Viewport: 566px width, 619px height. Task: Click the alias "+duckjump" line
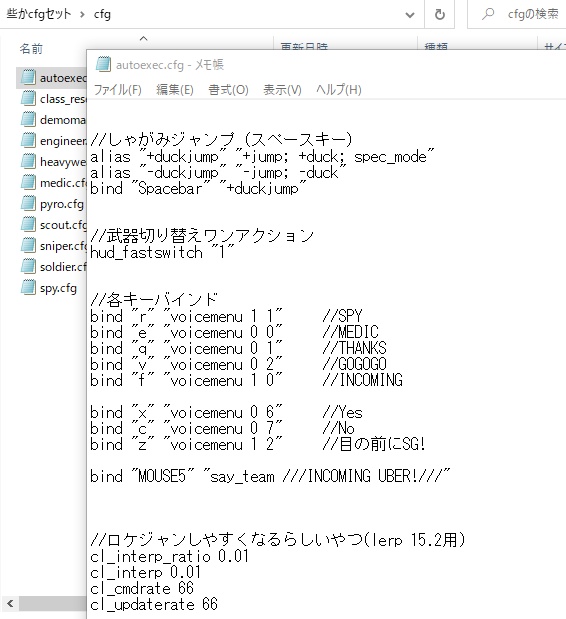pos(262,157)
